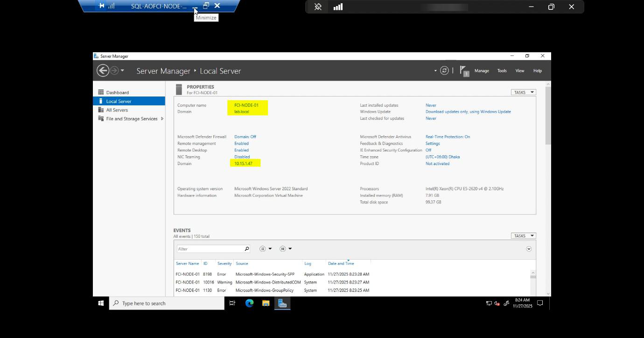This screenshot has height=338, width=644.
Task: Refresh Server Manager with the circular refresh icon
Action: [x=444, y=70]
